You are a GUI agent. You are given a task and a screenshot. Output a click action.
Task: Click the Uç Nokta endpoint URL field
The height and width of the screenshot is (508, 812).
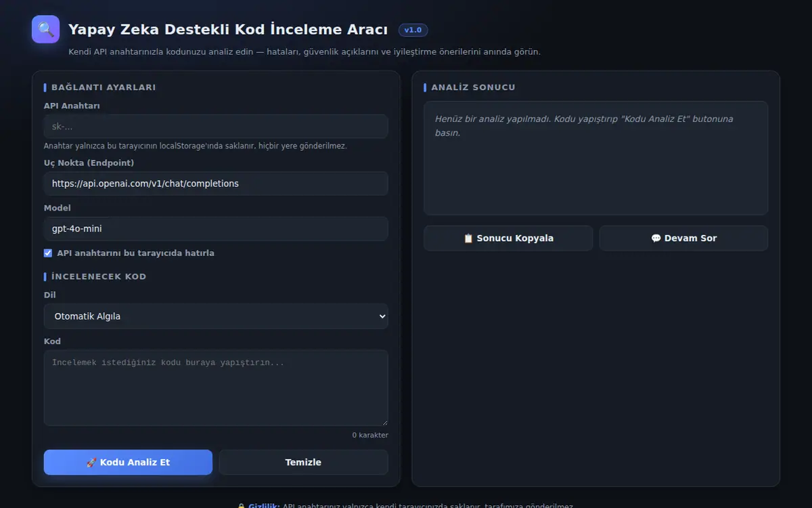[x=216, y=184]
